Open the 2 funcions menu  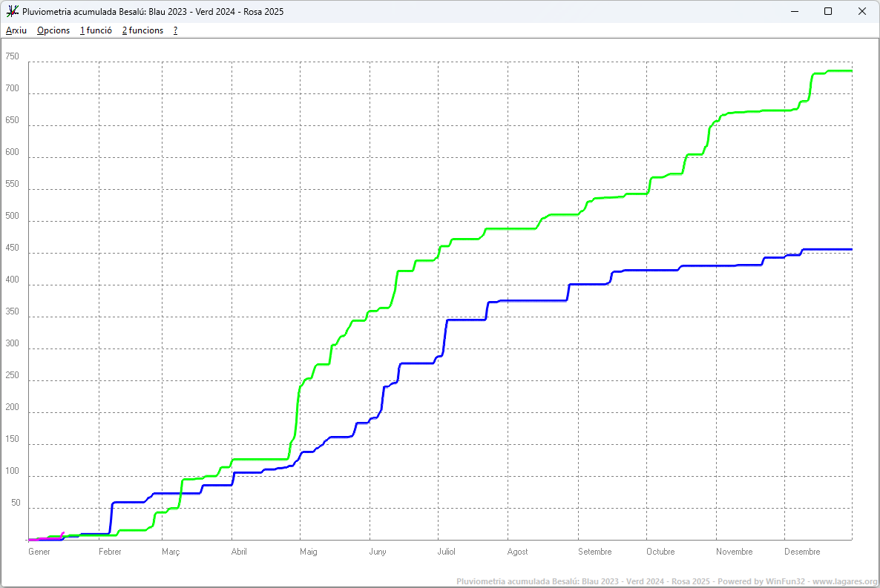point(142,30)
